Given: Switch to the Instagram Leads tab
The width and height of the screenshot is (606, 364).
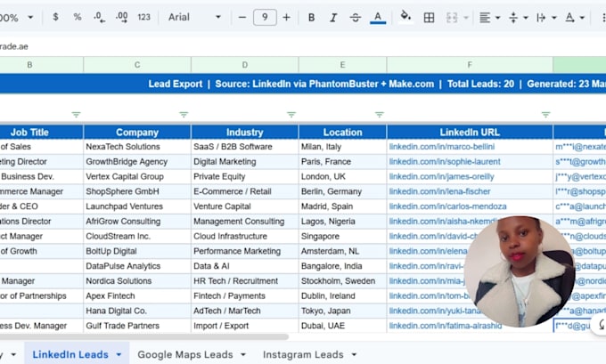Looking at the screenshot, I should pyautogui.click(x=303, y=354).
